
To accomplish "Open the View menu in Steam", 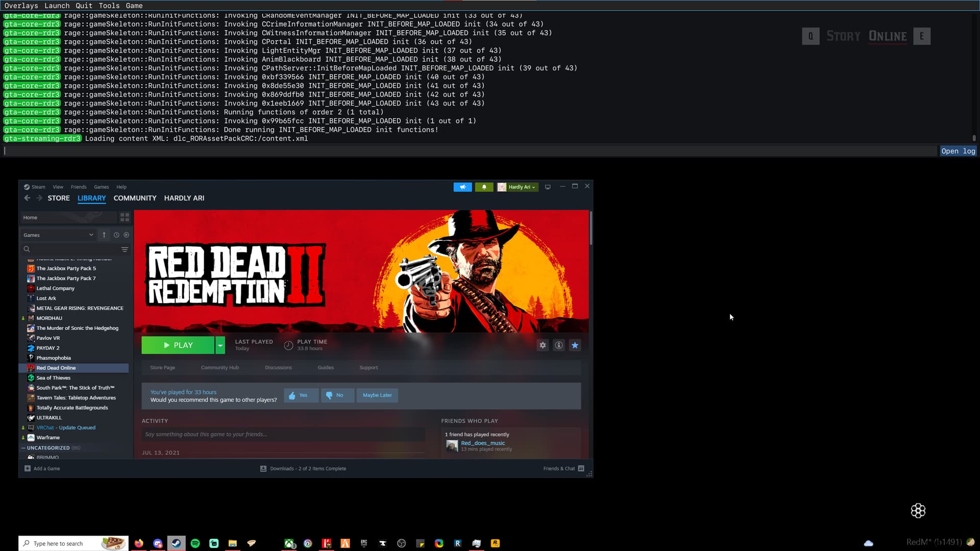I will pyautogui.click(x=58, y=187).
